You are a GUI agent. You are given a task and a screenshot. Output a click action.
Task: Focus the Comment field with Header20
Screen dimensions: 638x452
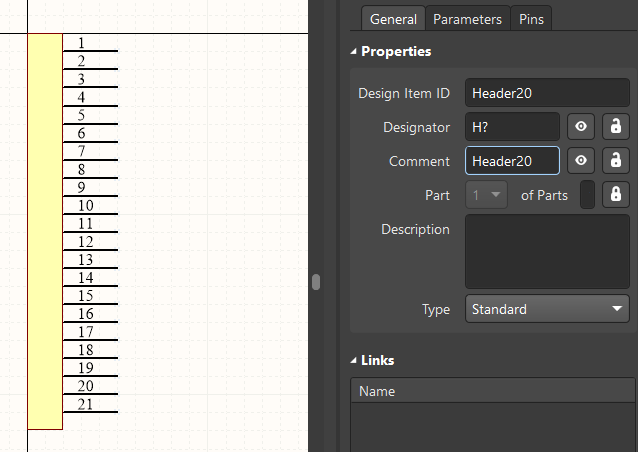[x=512, y=160]
